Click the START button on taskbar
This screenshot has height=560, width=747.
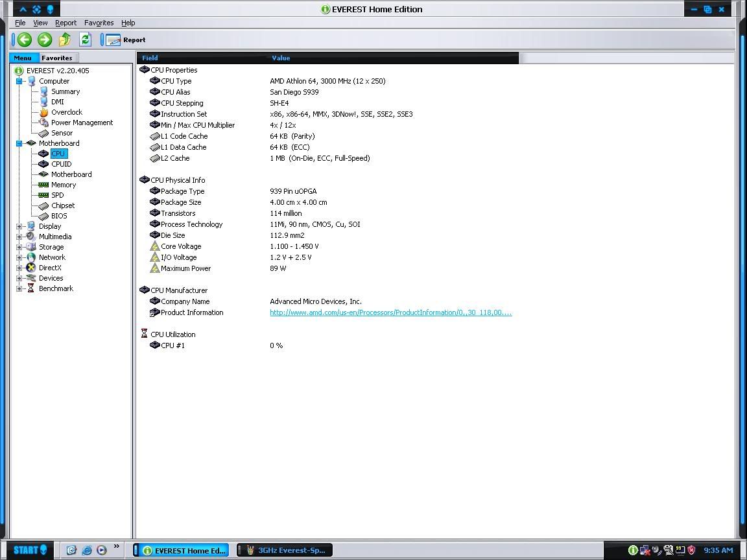click(x=30, y=550)
